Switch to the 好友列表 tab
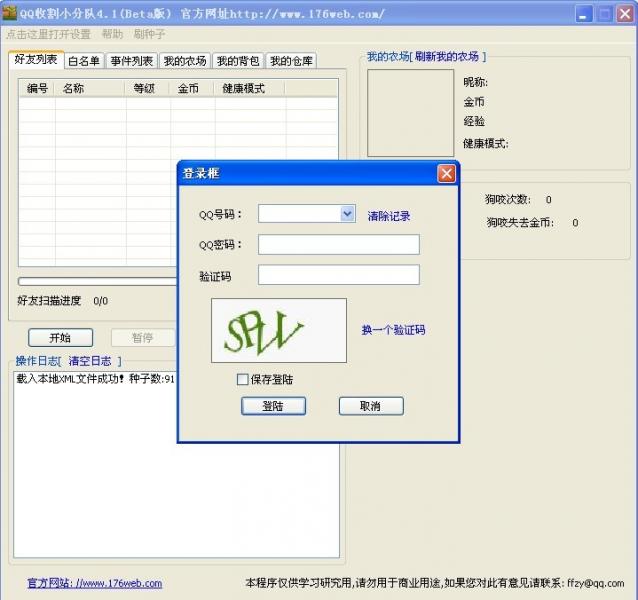The height and width of the screenshot is (600, 638). [36, 59]
